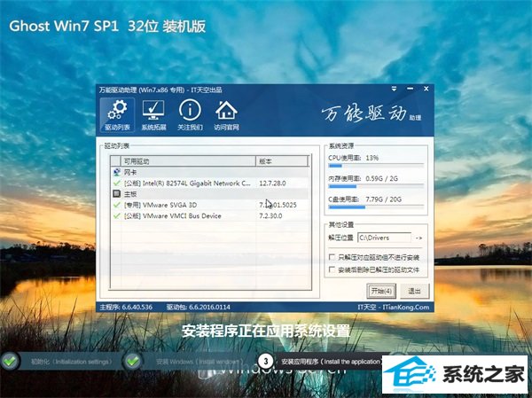Click the 解压位置 C:\Drivers input field
The image size is (532, 398).
pos(385,238)
